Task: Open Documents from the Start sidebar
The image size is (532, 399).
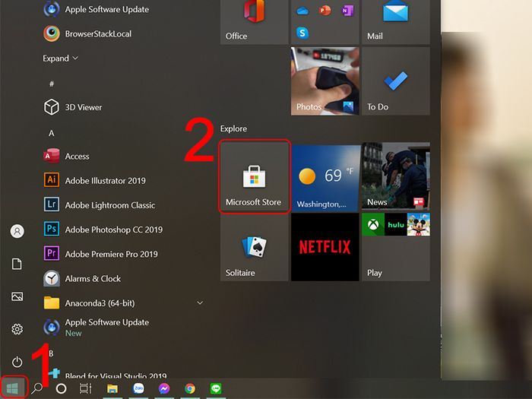Action: (17, 264)
